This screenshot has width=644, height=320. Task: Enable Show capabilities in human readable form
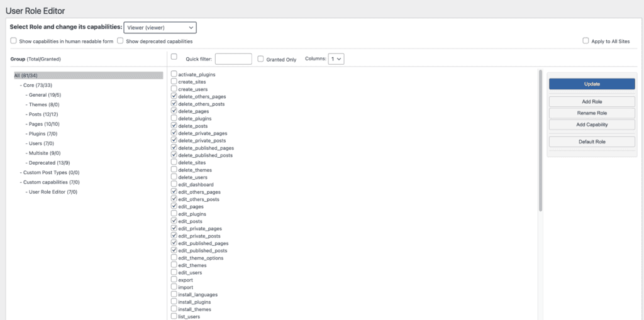coord(14,41)
